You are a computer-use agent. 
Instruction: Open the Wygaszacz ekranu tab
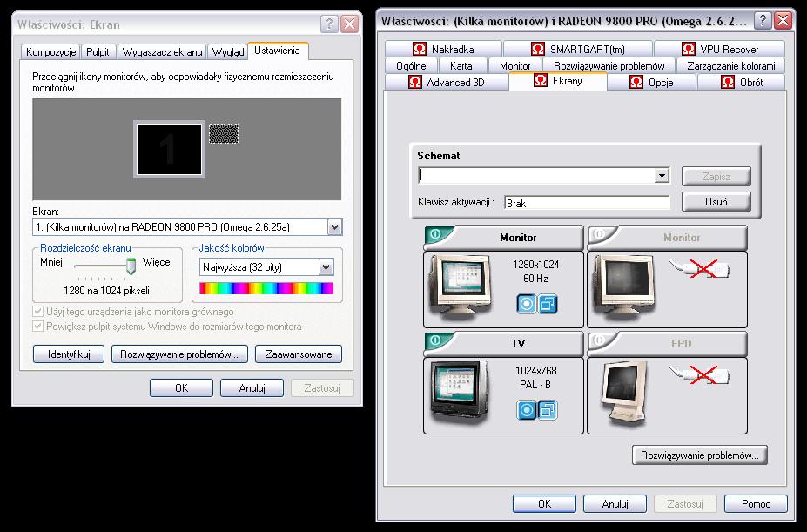tap(163, 52)
